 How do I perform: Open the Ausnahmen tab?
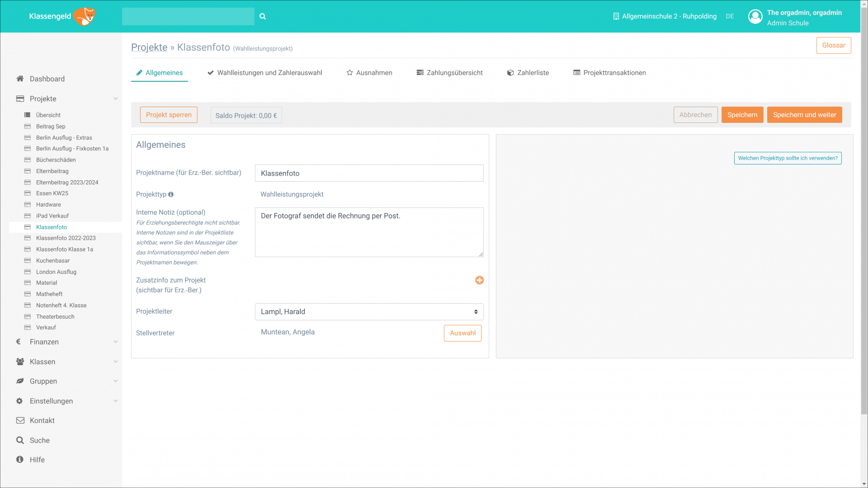click(x=369, y=73)
